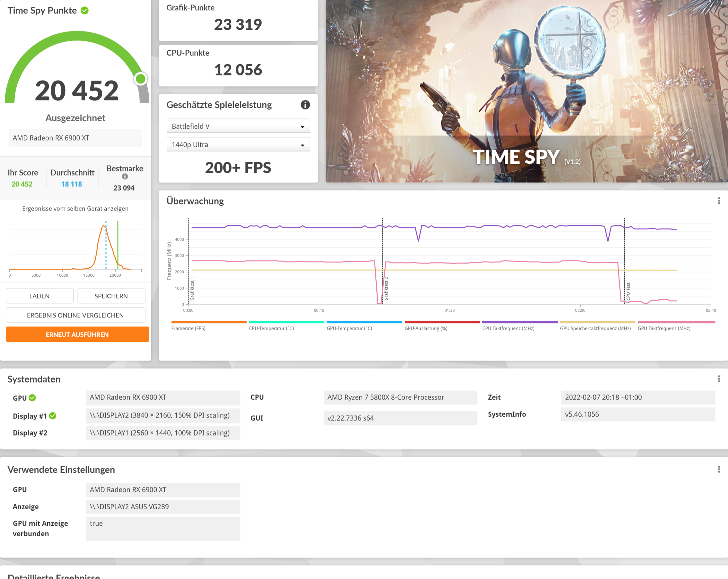Click the green checkmark beside Display #1
Image resolution: width=728 pixels, height=579 pixels.
coord(53,416)
